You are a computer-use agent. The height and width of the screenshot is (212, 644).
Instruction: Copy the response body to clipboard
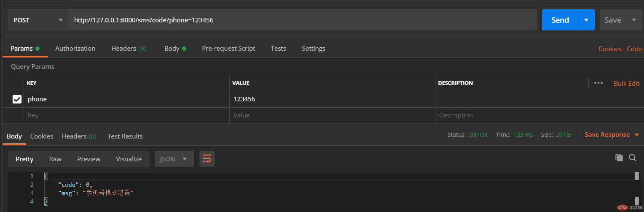[x=619, y=158]
